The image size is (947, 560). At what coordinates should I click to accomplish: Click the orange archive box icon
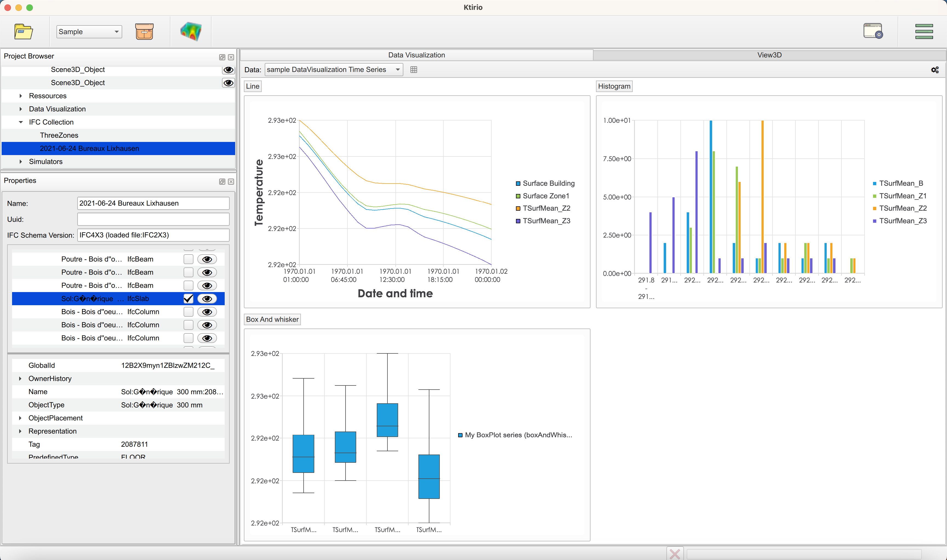pyautogui.click(x=144, y=32)
